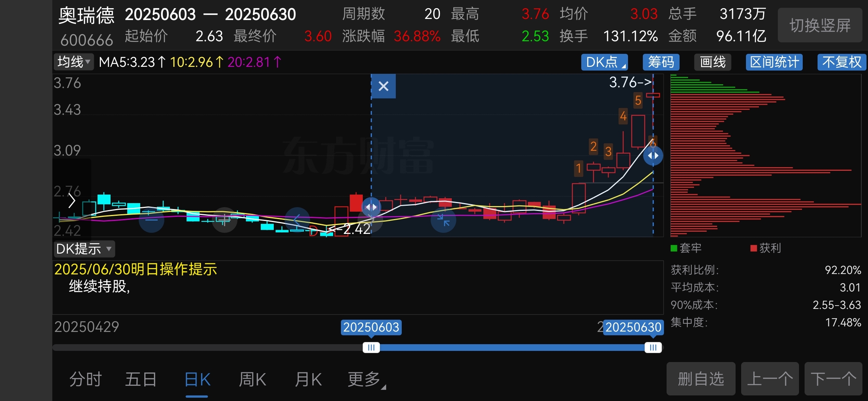Open the 不复权 adjustment option
The width and height of the screenshot is (868, 401).
[x=842, y=62]
